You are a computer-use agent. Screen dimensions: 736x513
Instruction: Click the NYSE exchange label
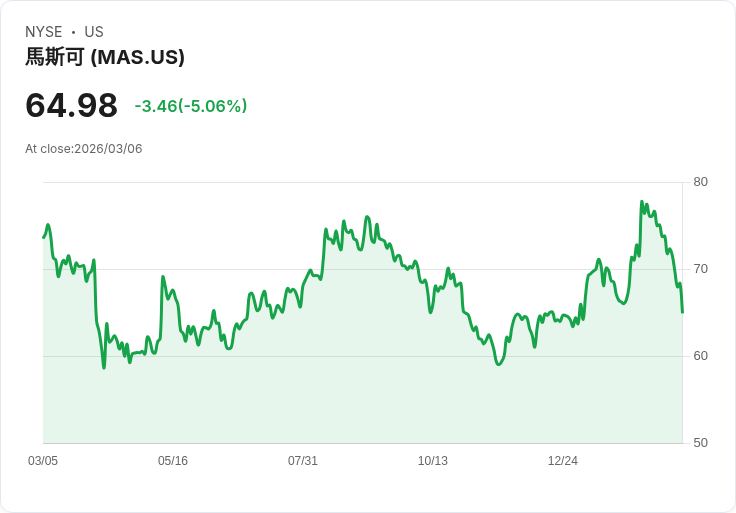(x=44, y=32)
